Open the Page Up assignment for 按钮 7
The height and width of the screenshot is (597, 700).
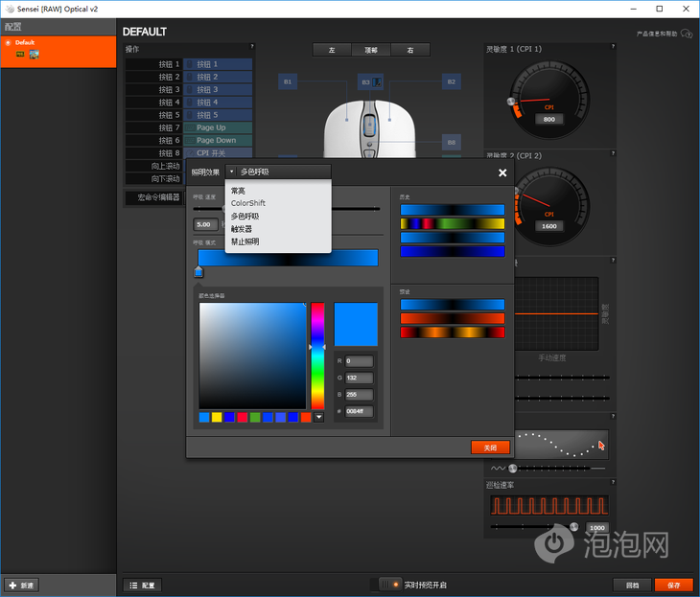click(x=218, y=127)
